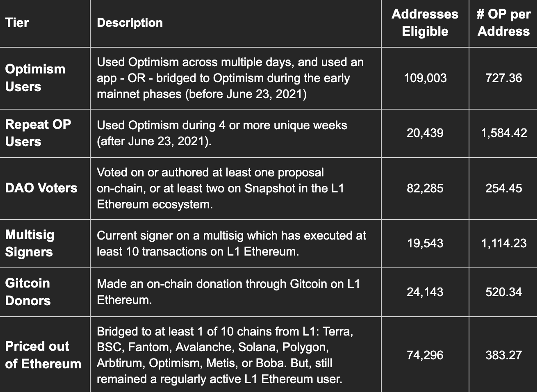The image size is (537, 392).
Task: Click the Gitcoin donation description text
Action: coord(228,292)
